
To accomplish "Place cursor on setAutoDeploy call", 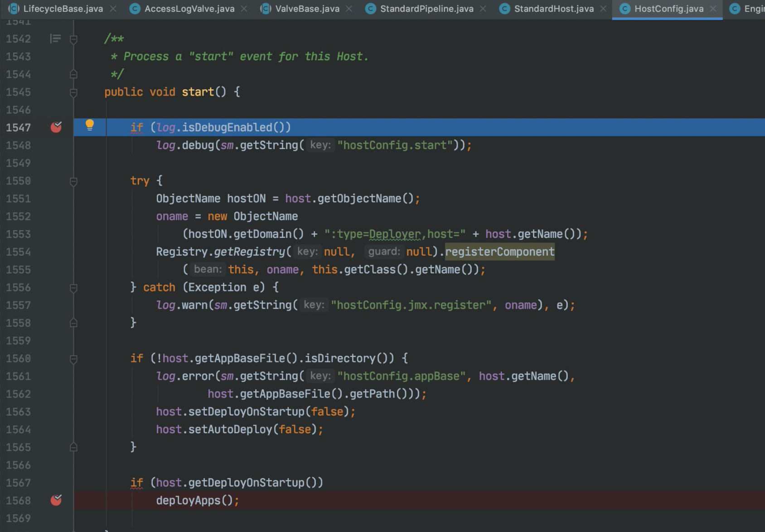I will 230,429.
